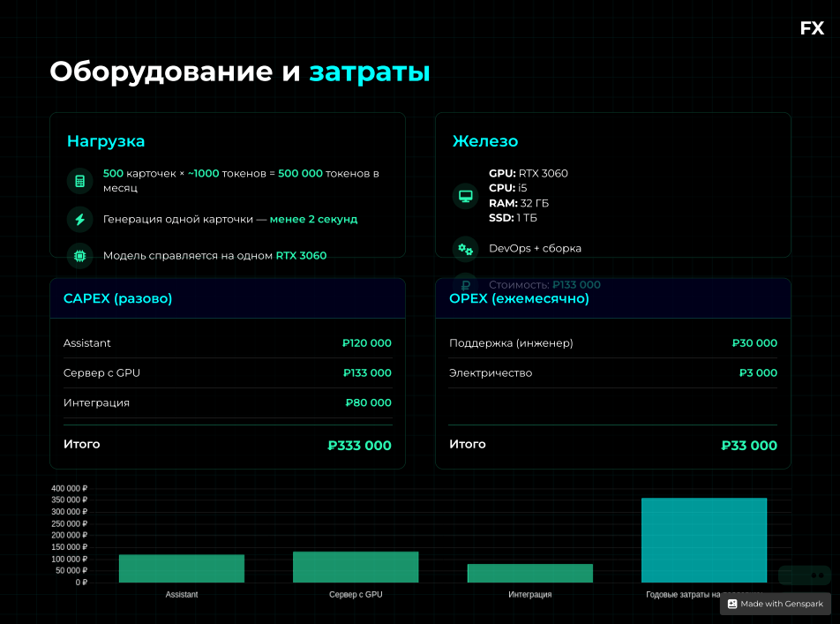Select the Assistant bar in the chart
Image resolution: width=840 pixels, height=624 pixels.
click(181, 568)
